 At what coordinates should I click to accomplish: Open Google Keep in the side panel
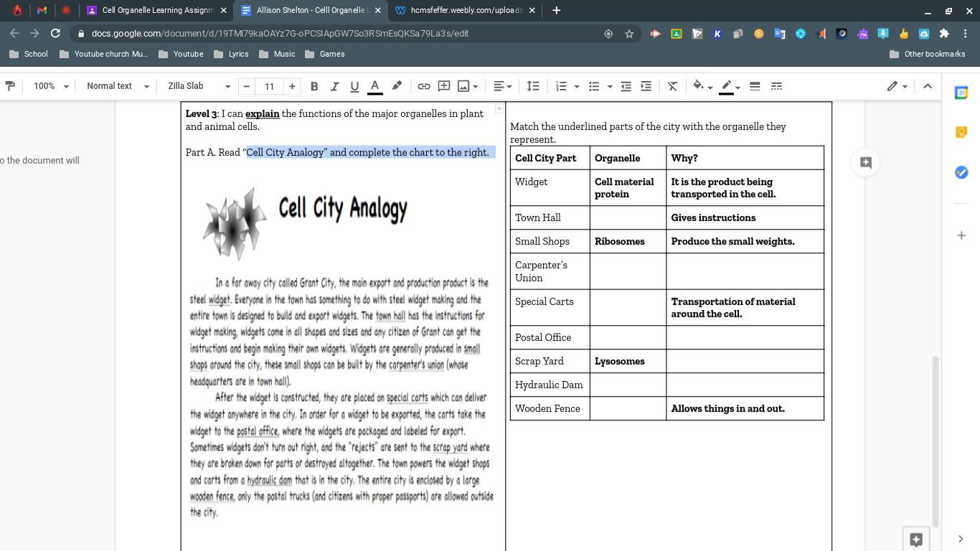point(961,132)
